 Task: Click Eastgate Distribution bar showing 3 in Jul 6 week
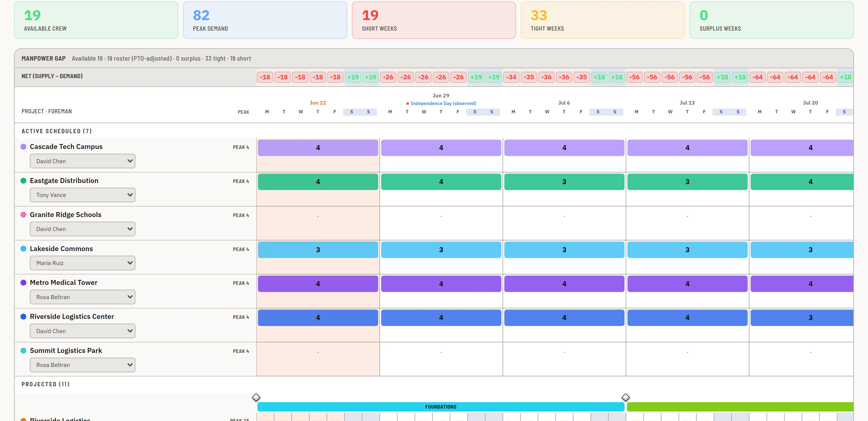coord(564,182)
